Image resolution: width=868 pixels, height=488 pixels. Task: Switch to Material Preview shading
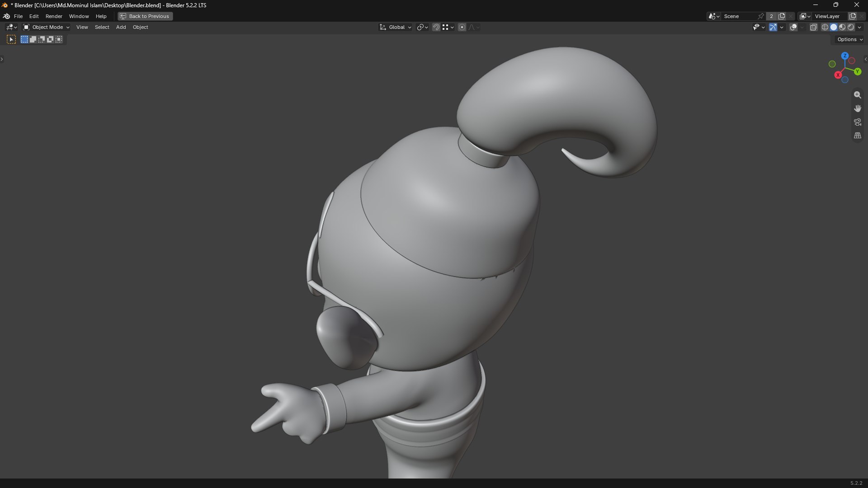[x=842, y=27]
